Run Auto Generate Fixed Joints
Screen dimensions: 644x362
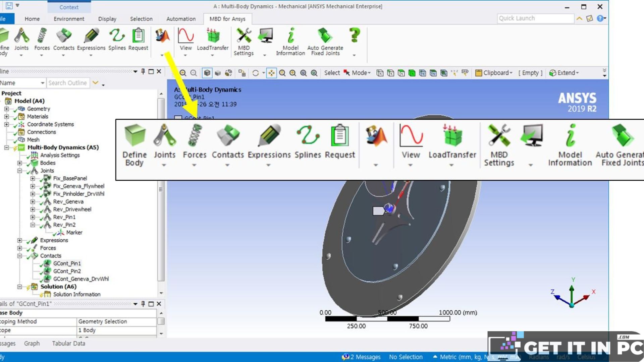coord(325,42)
